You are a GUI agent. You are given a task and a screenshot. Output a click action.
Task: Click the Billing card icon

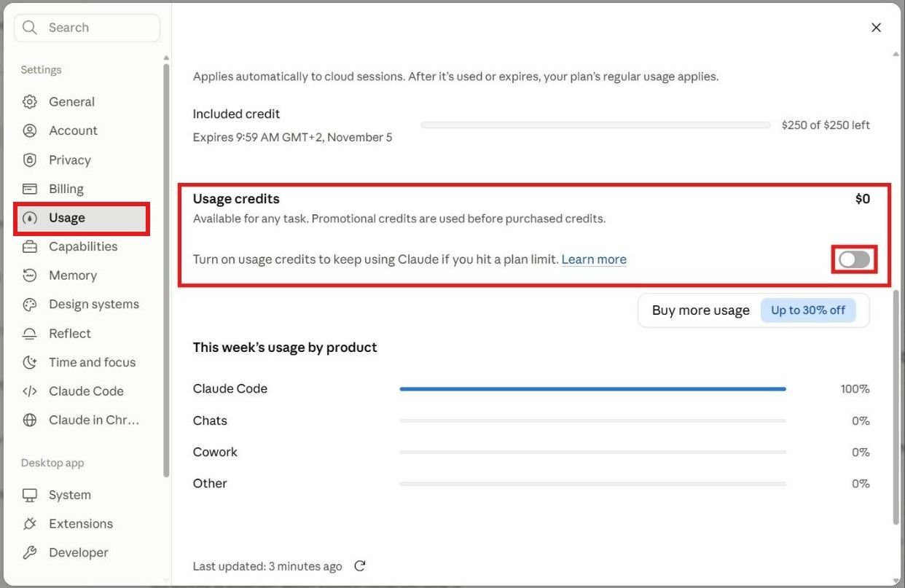pyautogui.click(x=30, y=189)
